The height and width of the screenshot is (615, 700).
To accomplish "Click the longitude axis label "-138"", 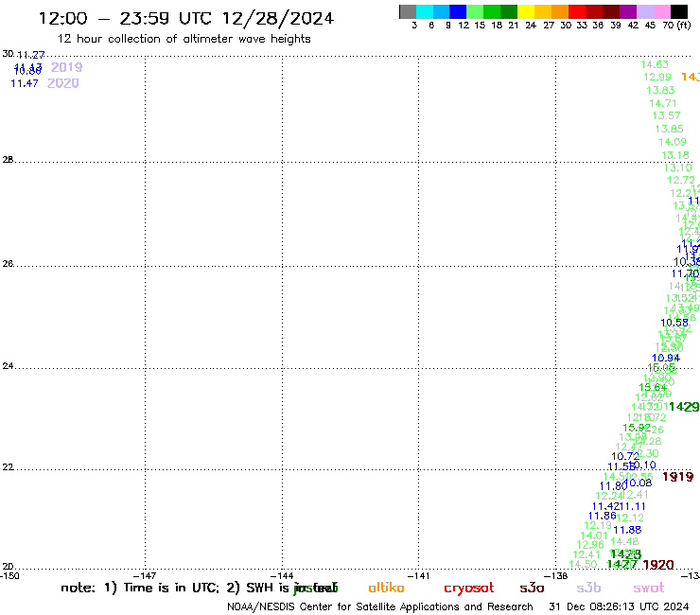I will (556, 576).
